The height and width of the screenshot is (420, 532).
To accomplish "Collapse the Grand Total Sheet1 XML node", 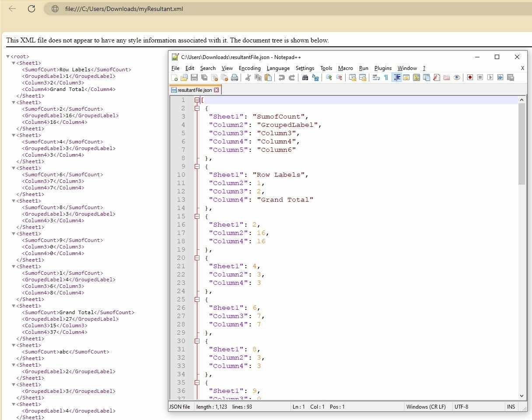I will click(x=14, y=306).
